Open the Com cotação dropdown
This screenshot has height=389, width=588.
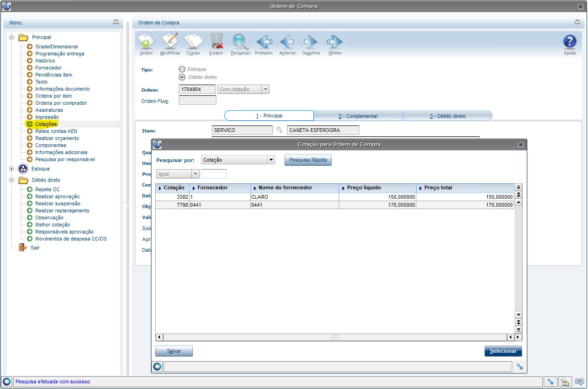(265, 89)
